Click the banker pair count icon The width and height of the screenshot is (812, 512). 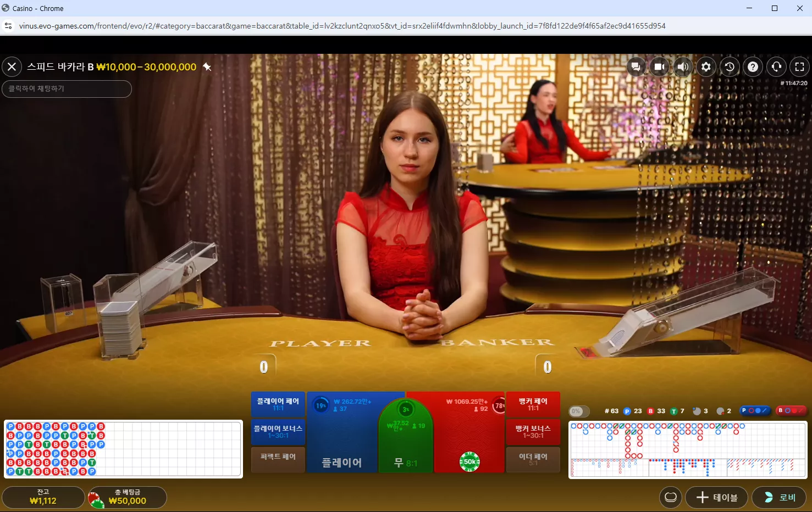click(720, 411)
